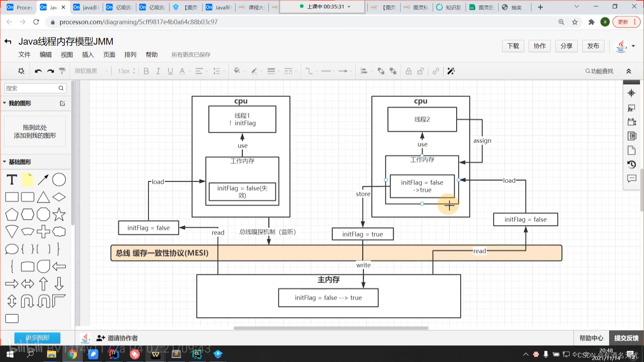Click the edit icon for 我的图形
The image size is (644, 362).
pos(62,103)
